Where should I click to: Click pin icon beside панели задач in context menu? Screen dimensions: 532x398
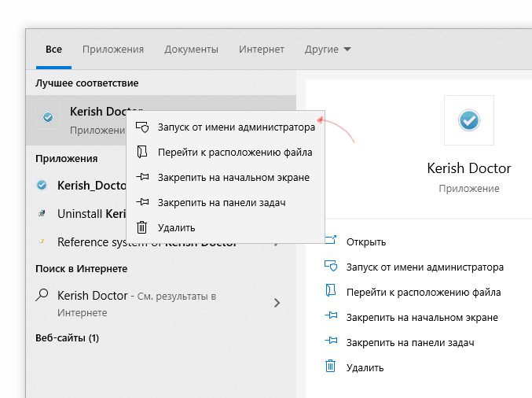(x=142, y=202)
